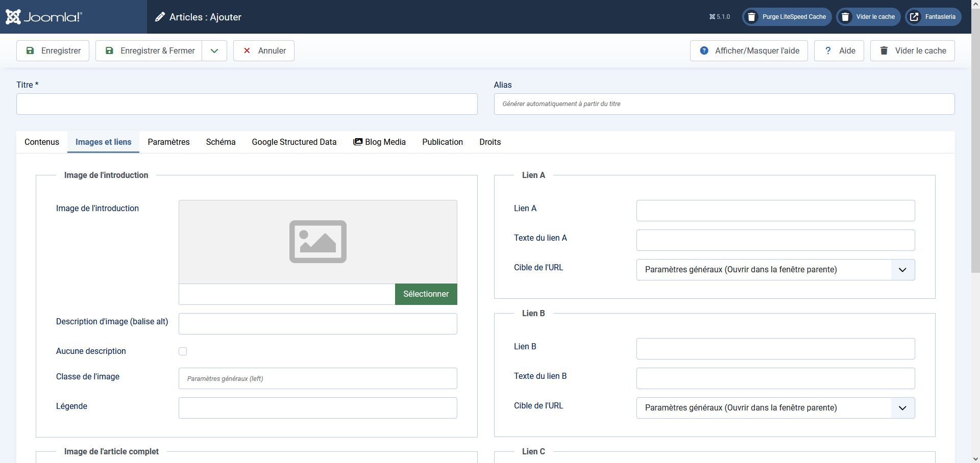Select an intro image with Sélectionner

click(426, 294)
